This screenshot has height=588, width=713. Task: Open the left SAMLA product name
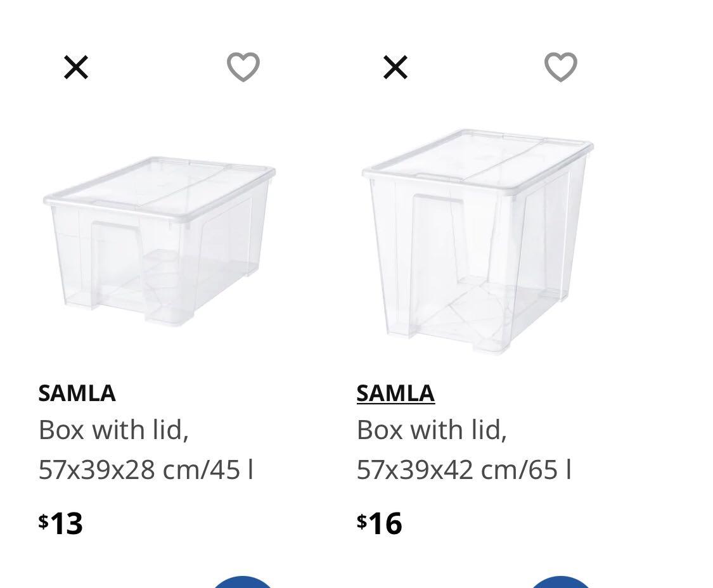click(x=77, y=393)
